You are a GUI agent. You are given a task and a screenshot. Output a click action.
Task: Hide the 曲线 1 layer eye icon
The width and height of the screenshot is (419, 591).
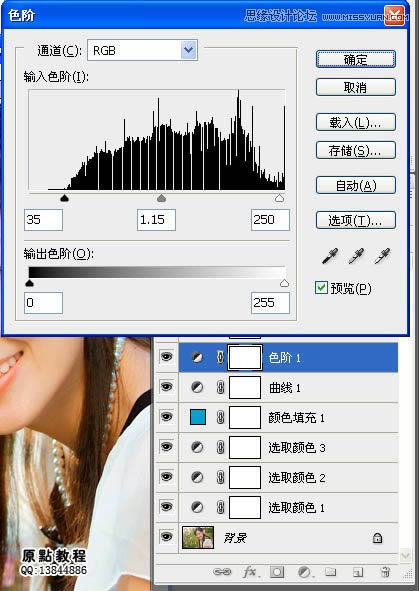click(x=166, y=387)
